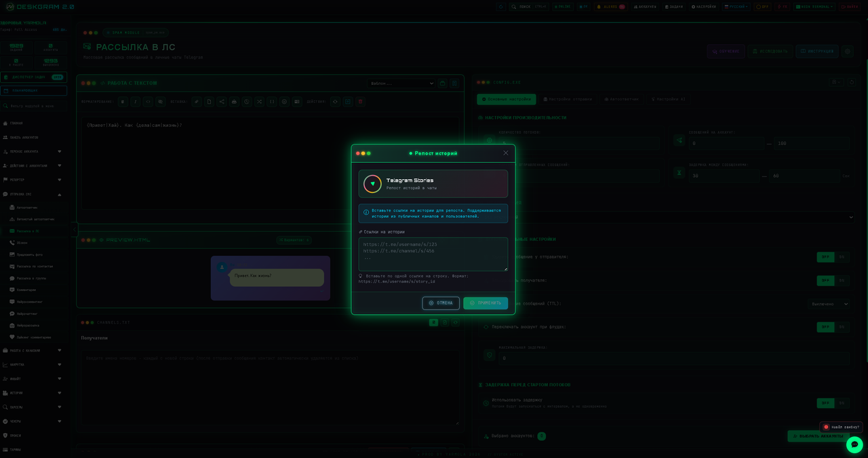Close the Репост историй dialog with X
This screenshot has height=458, width=868.
click(505, 153)
